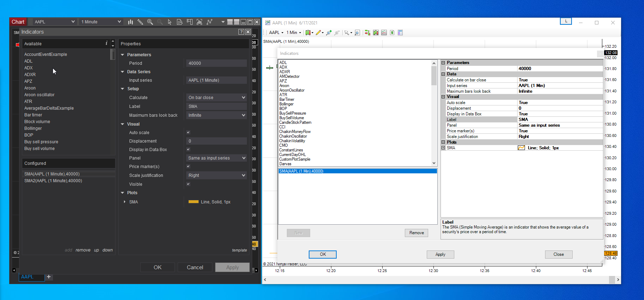
Task: Open AAPL instrument menu in light chart toolbar
Action: 276,33
